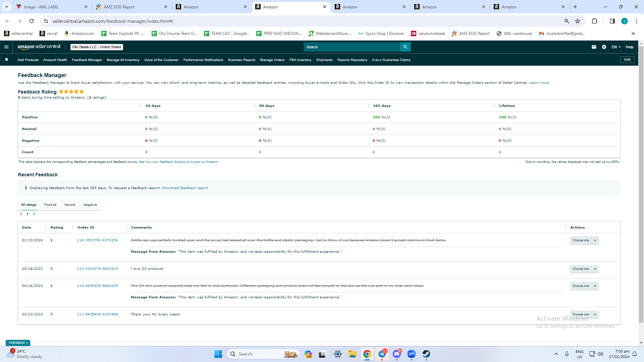644x362 pixels.
Task: Click the Windows taskbar Search box
Action: (x=263, y=354)
